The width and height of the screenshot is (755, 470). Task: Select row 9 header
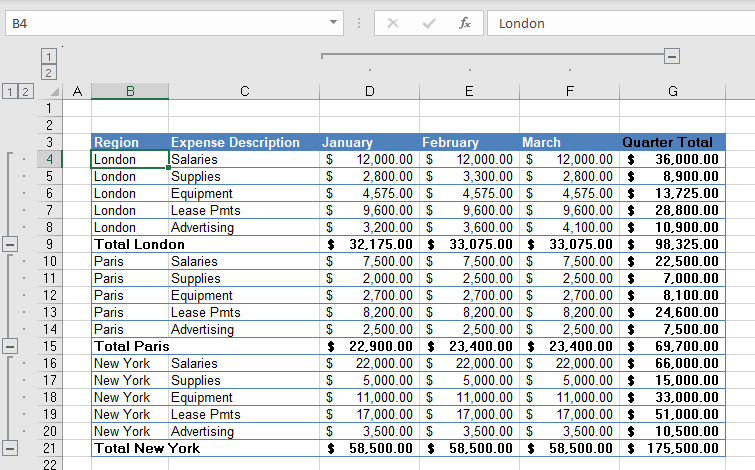pos(47,244)
